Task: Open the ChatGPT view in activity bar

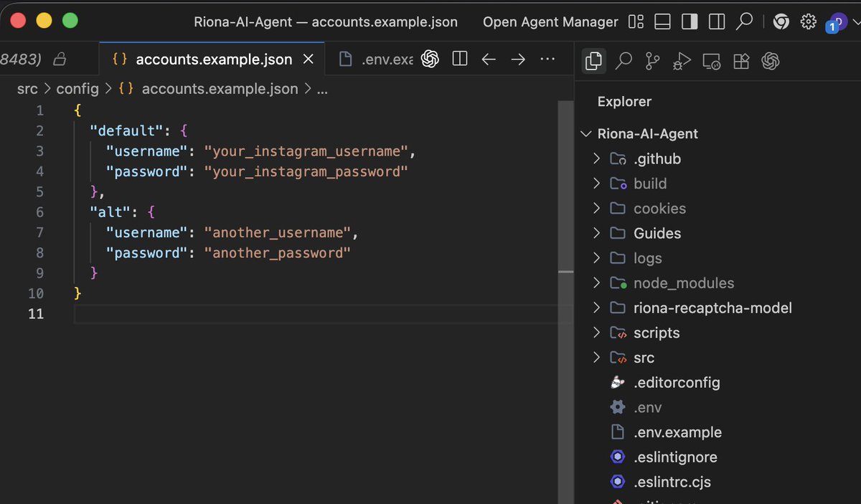Action: click(771, 62)
